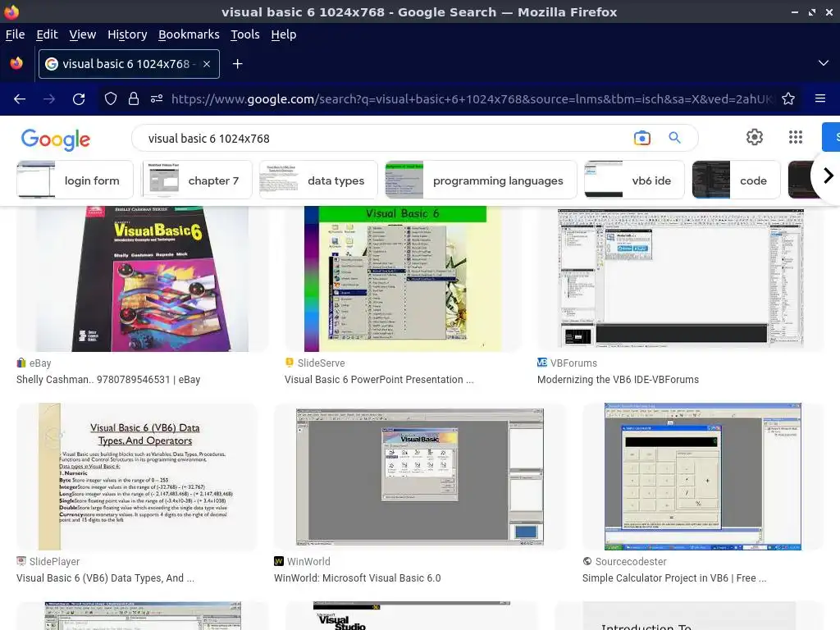Image resolution: width=840 pixels, height=630 pixels.
Task: Open the View menu
Action: pos(83,34)
